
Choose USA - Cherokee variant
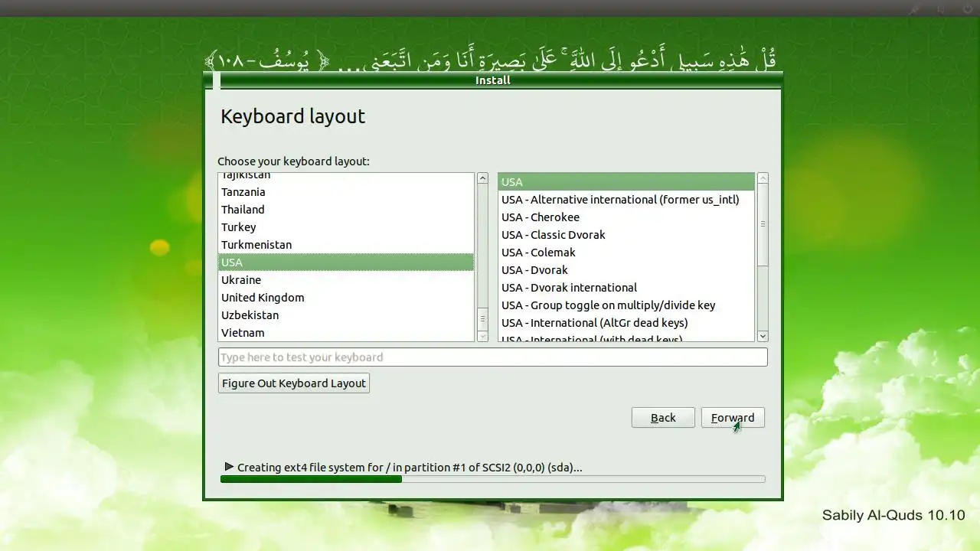(626, 217)
